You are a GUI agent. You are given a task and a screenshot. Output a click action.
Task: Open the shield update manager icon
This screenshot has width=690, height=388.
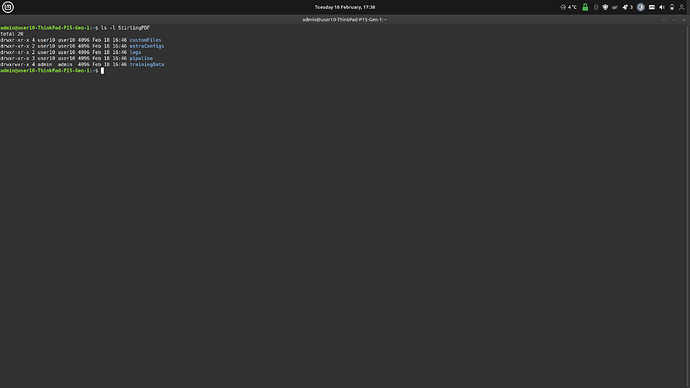tap(605, 7)
